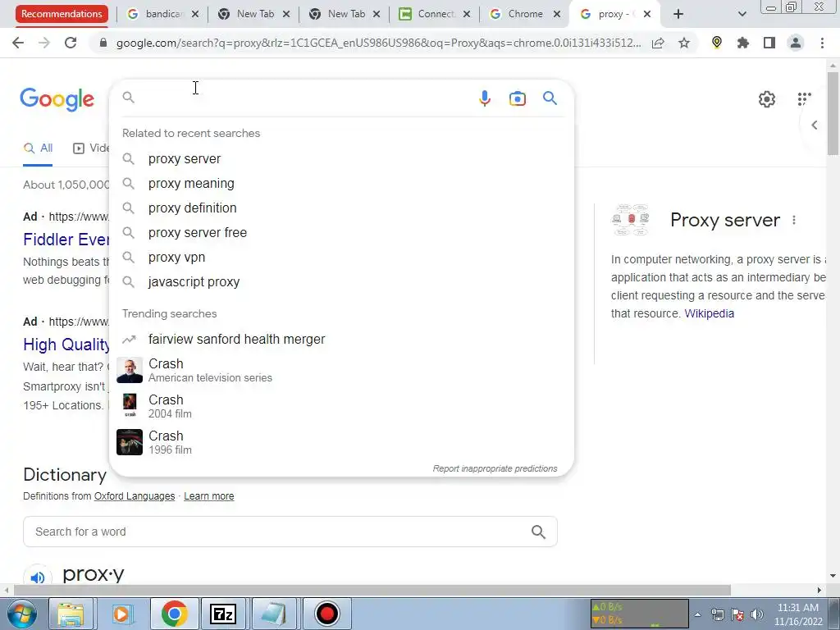Image resolution: width=840 pixels, height=630 pixels.
Task: Open search by image camera icon
Action: [x=518, y=98]
